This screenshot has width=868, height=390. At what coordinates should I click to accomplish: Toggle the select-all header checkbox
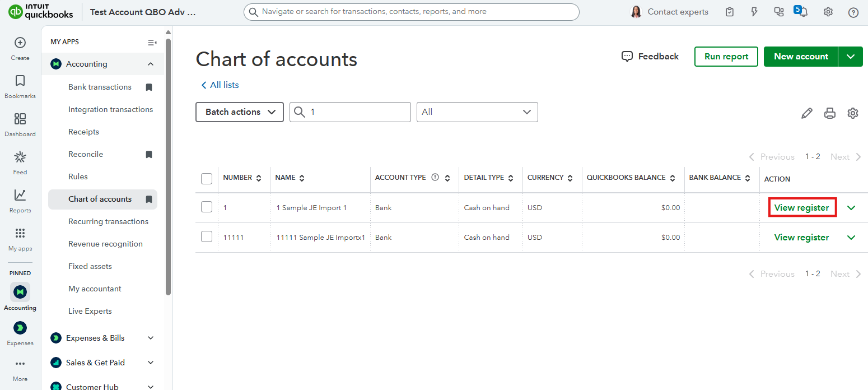click(x=207, y=179)
